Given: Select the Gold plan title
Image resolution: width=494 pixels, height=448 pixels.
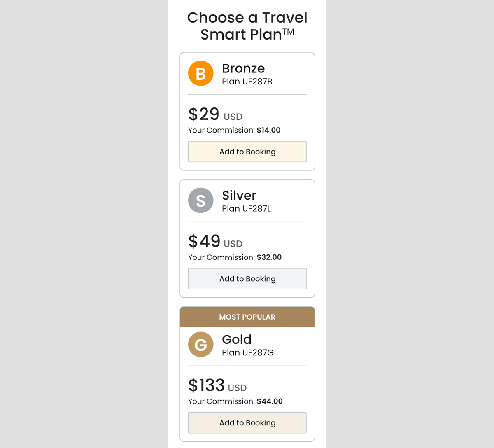Looking at the screenshot, I should tap(237, 339).
